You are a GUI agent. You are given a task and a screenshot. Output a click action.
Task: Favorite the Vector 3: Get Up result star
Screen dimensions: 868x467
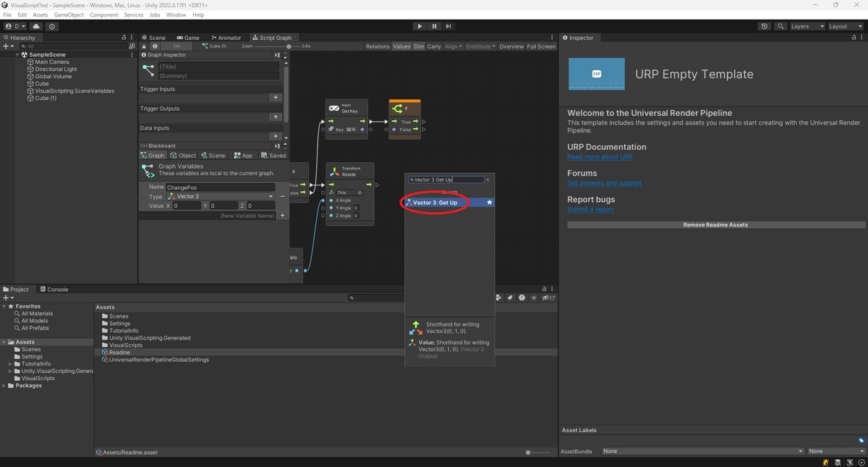[x=490, y=203]
